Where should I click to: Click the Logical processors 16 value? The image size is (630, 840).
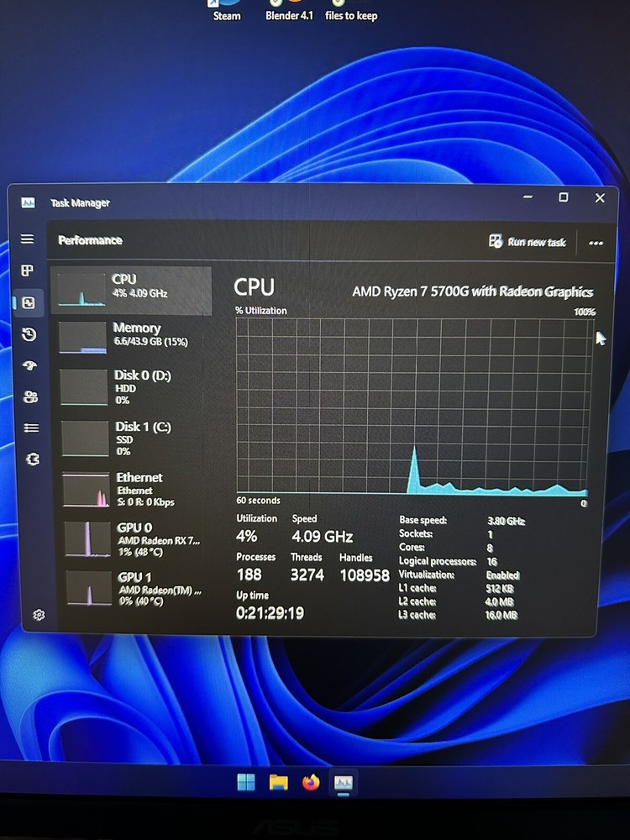click(x=491, y=561)
